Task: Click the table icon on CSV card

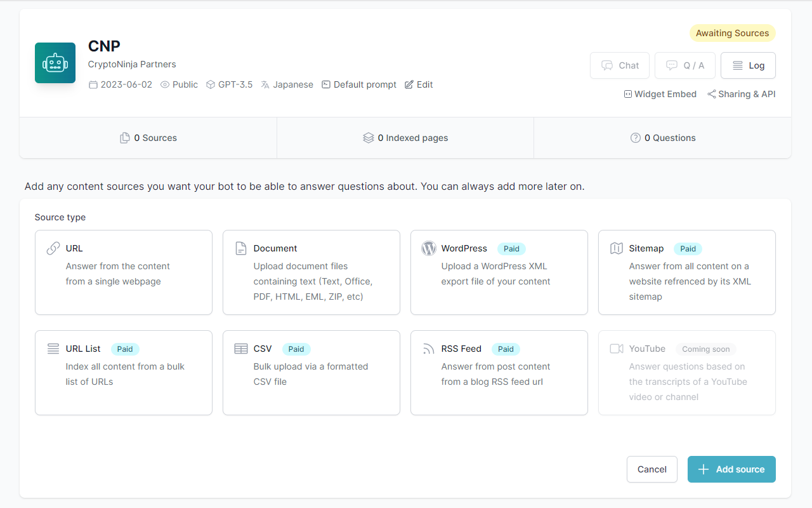Action: pos(241,349)
